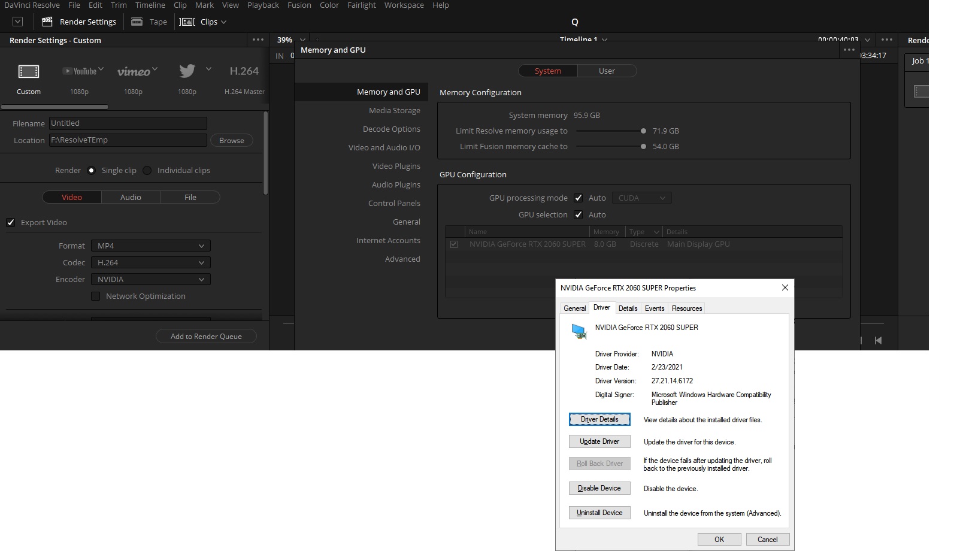
Task: Click the Tape icon in toolbar
Action: [137, 22]
